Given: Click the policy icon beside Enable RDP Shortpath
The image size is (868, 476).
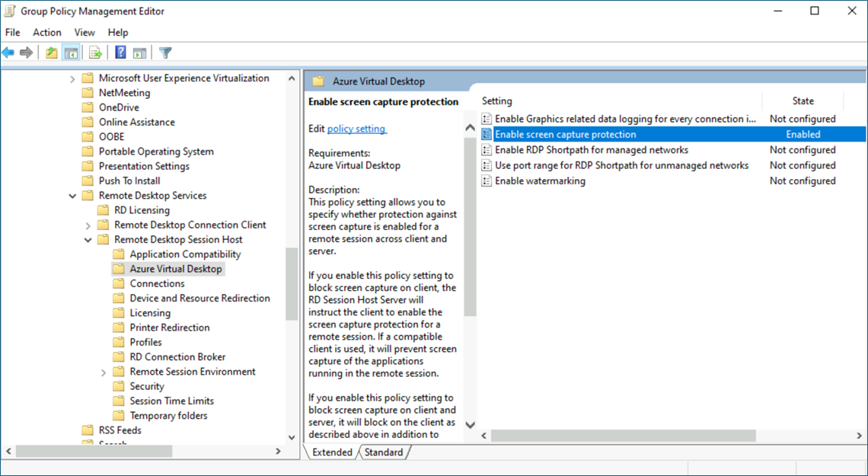Looking at the screenshot, I should coord(487,150).
